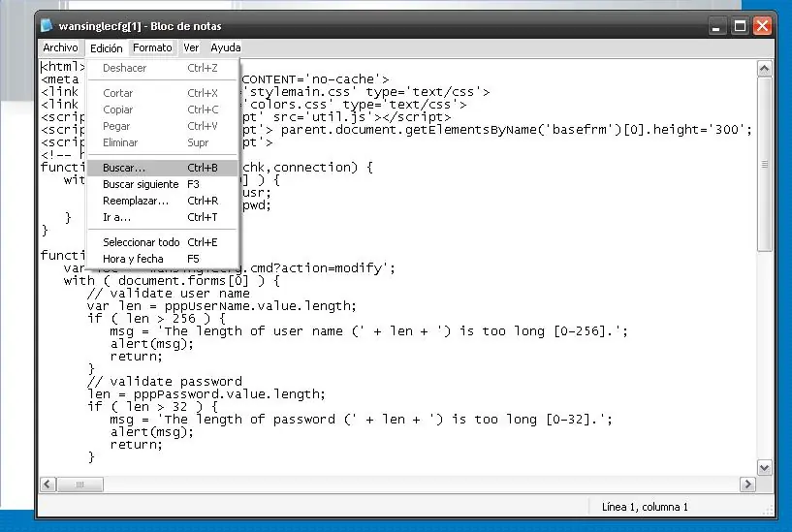Click the Notepad icon in title bar
The height and width of the screenshot is (532, 792).
tap(47, 26)
